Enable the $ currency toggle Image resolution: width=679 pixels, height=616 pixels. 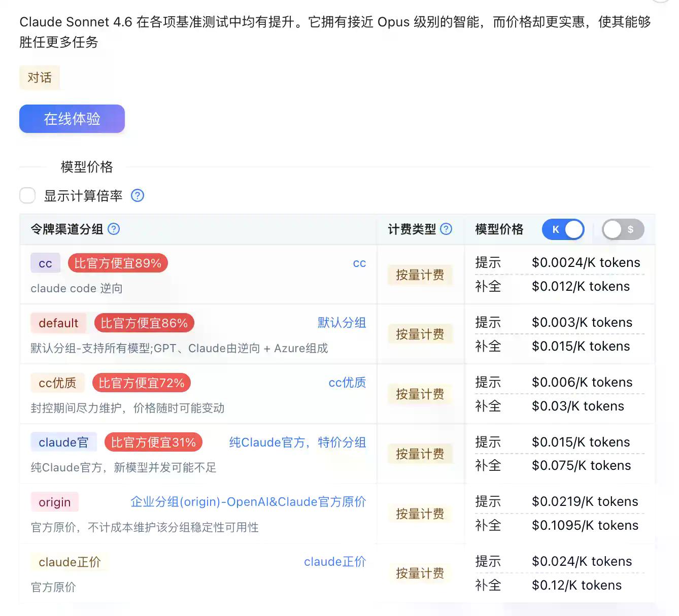623,229
